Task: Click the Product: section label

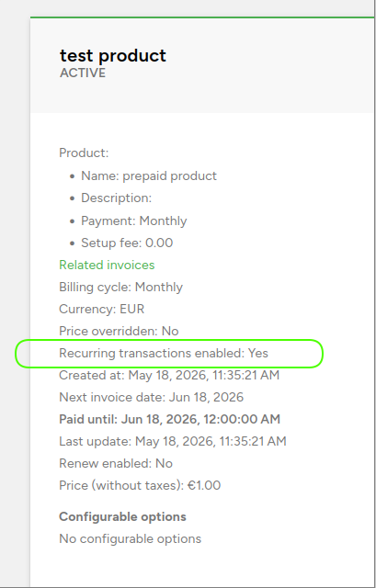Action: pyautogui.click(x=84, y=153)
